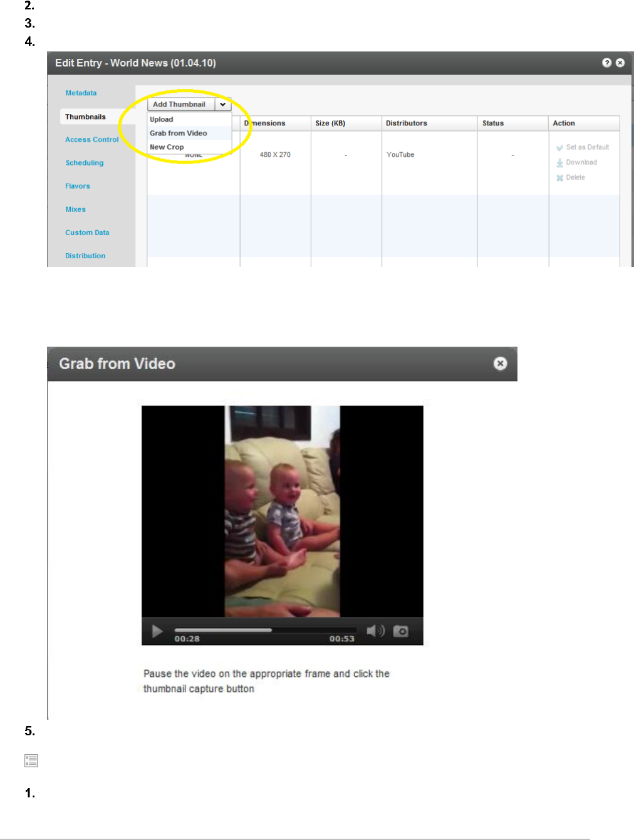This screenshot has height=840, width=634.
Task: Click the Action column header
Action: click(x=584, y=123)
